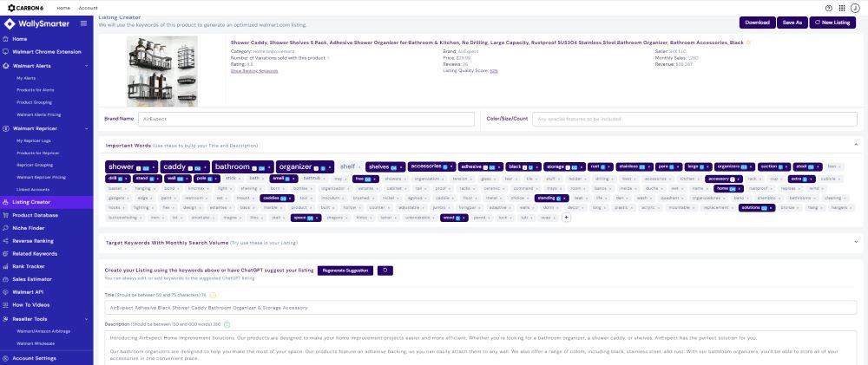Click the refresh icon button beside Regenerate Suggestion

click(x=385, y=270)
